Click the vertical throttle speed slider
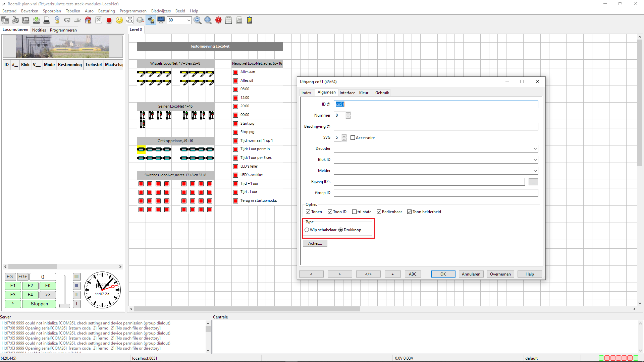The image size is (644, 362). (65, 291)
